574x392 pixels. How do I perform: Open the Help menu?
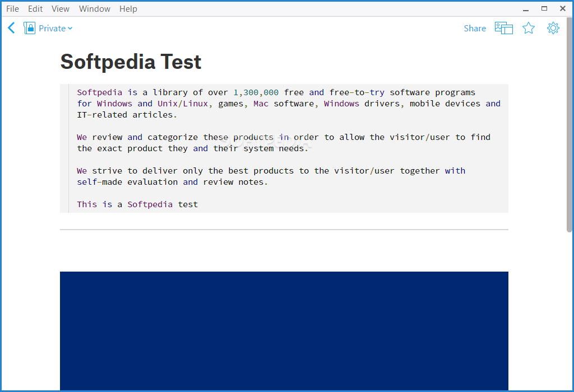(x=128, y=9)
